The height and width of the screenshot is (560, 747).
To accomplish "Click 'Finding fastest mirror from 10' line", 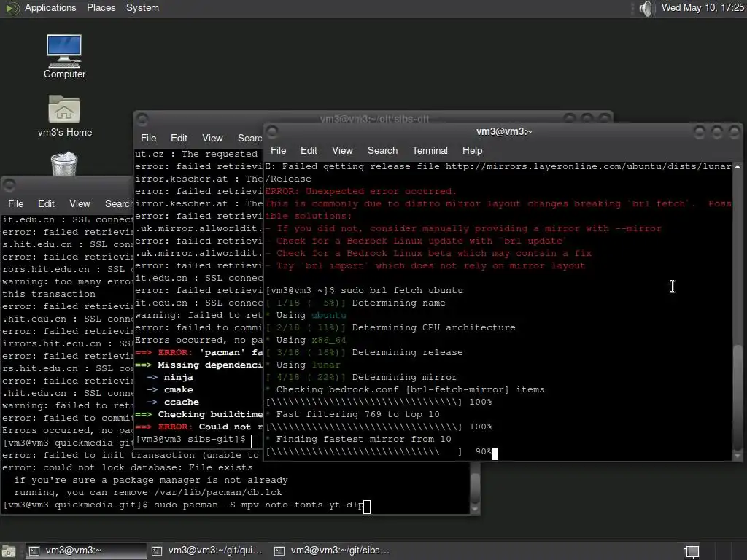I will [x=363, y=439].
